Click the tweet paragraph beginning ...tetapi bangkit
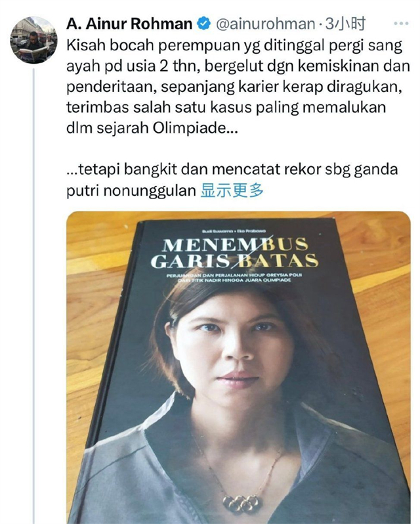This screenshot has height=524, width=420. [232, 180]
